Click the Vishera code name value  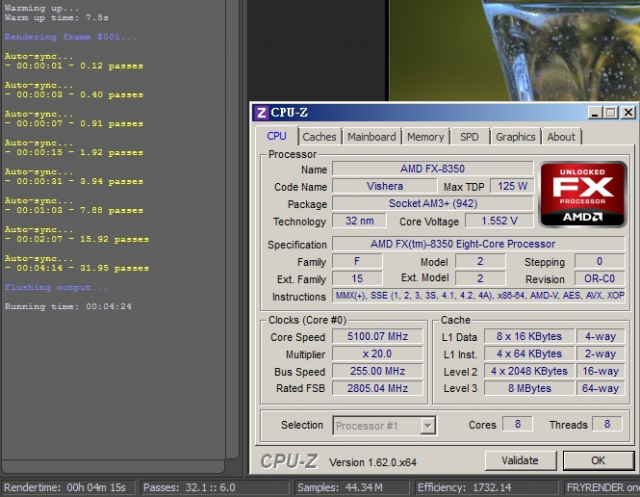pos(384,186)
